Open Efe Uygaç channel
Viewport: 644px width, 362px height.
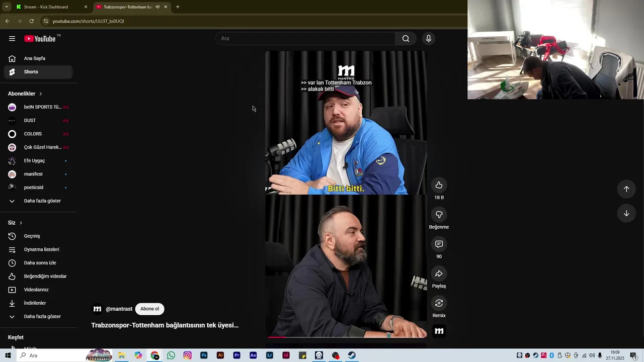point(38,161)
